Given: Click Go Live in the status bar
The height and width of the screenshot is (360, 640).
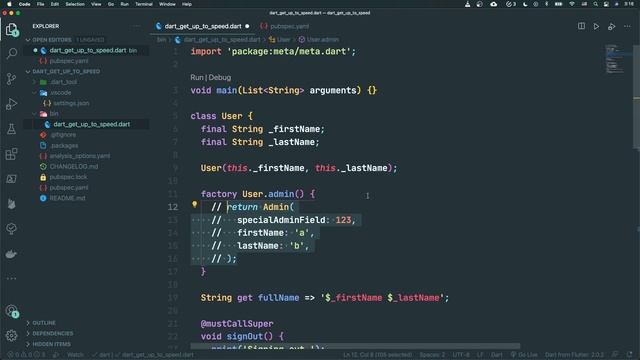Looking at the screenshot, I should coord(524,355).
